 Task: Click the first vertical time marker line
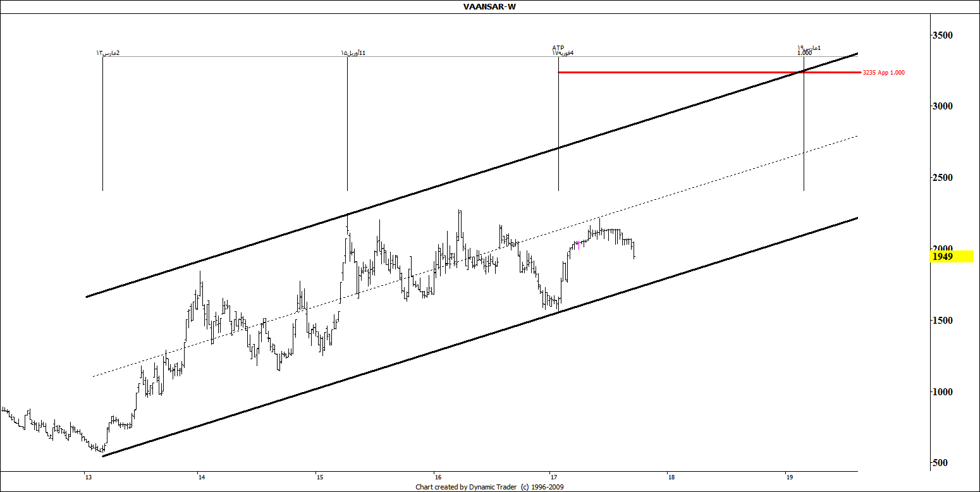(x=102, y=126)
